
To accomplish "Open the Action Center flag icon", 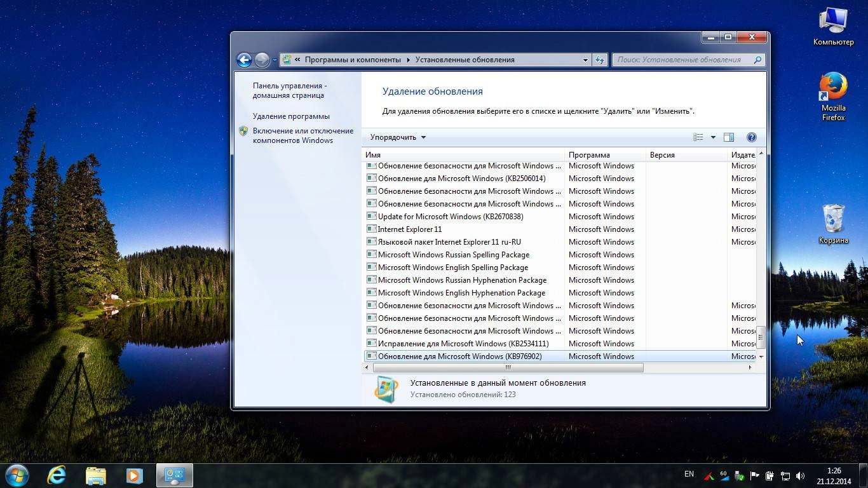I will 754,475.
